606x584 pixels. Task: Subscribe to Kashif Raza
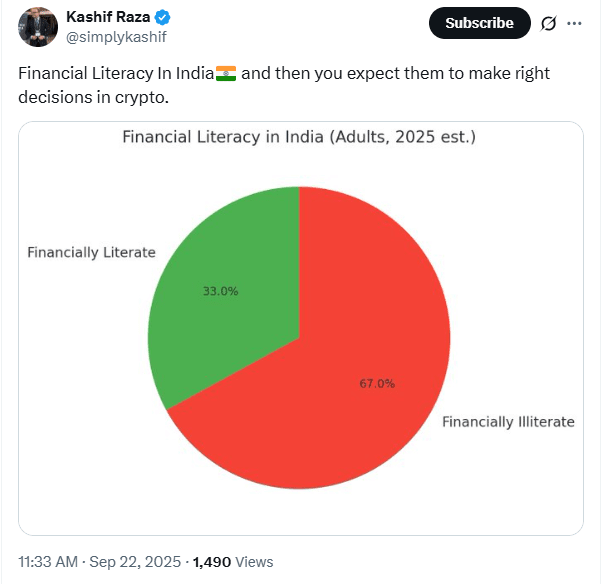coord(480,23)
